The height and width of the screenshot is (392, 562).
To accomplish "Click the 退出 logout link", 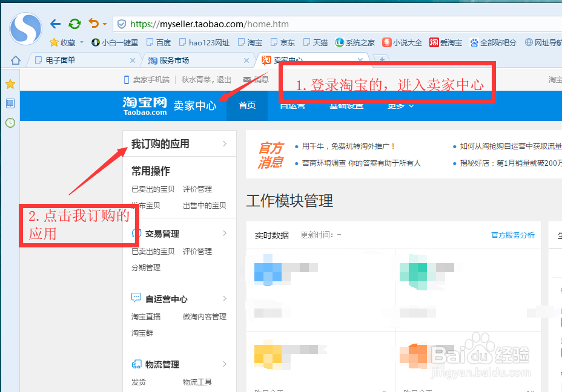I will pos(223,79).
